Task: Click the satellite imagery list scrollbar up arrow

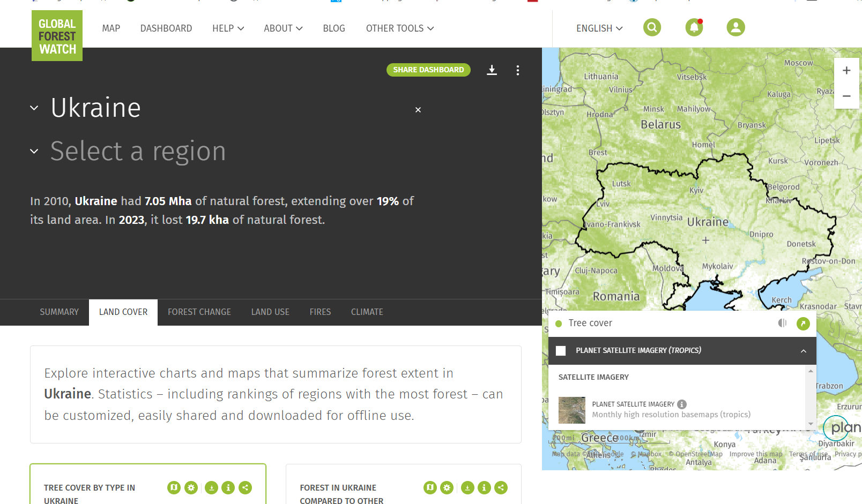Action: click(x=811, y=371)
